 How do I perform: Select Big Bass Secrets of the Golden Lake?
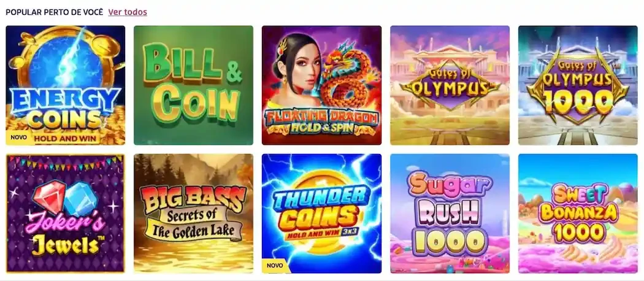pos(193,214)
